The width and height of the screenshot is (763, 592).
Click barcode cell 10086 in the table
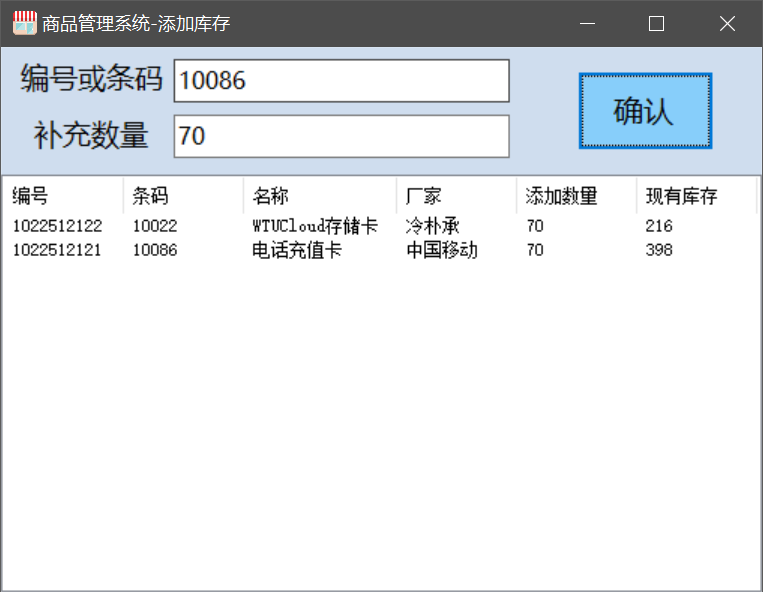point(155,250)
